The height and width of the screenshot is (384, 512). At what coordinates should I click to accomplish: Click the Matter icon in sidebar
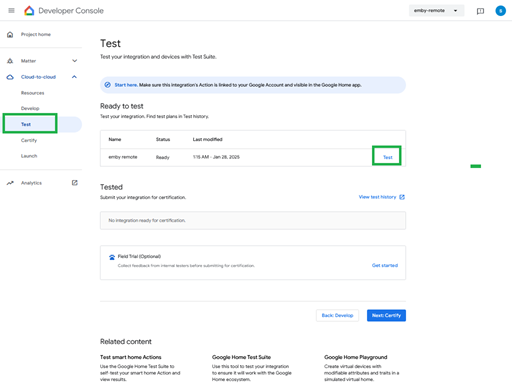coord(10,61)
